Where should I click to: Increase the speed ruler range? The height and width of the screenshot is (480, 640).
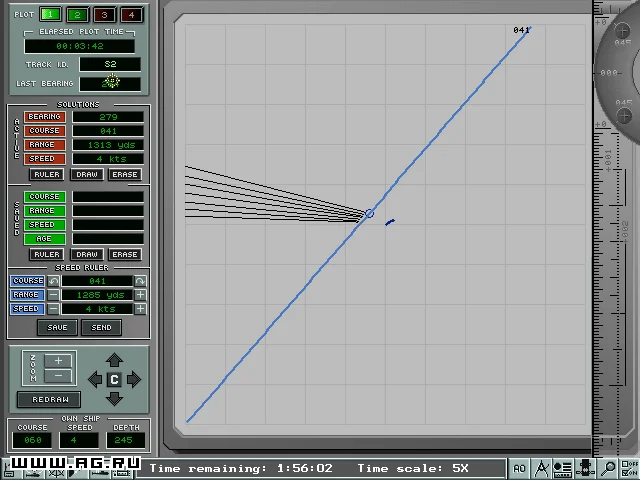point(140,295)
